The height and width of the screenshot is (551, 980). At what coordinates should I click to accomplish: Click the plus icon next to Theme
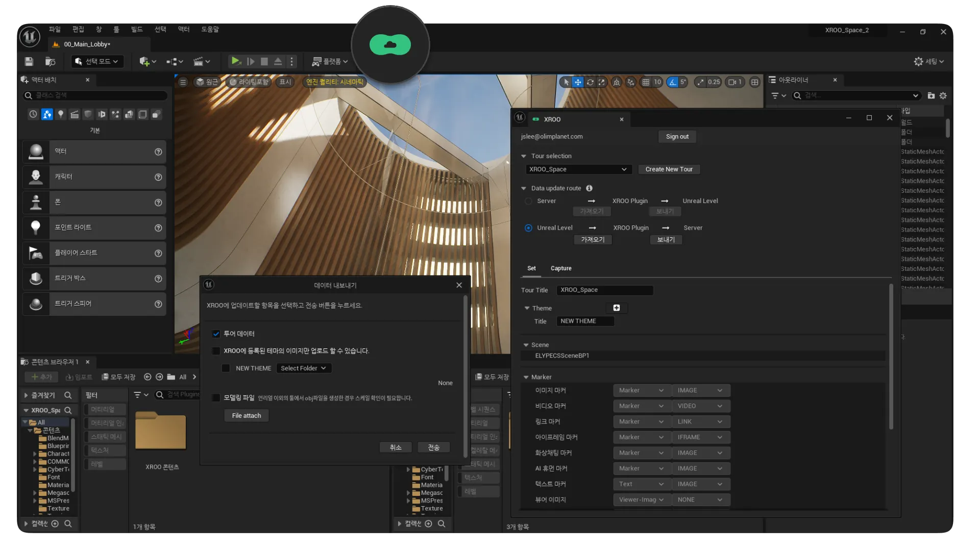[617, 308]
